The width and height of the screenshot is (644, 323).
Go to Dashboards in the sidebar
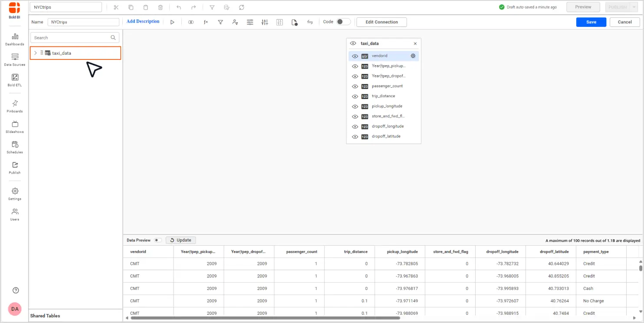click(x=15, y=39)
